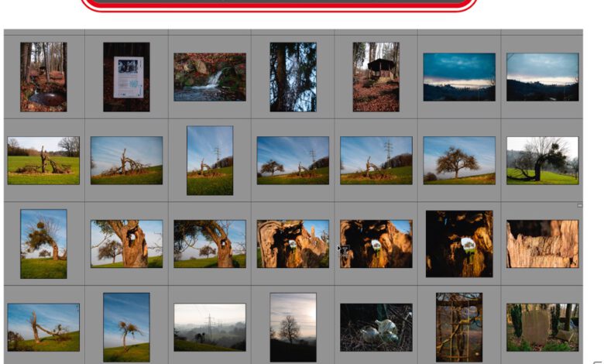This screenshot has width=604, height=364.
Task: Select the glass bottles in brushwood photo
Action: click(x=376, y=328)
